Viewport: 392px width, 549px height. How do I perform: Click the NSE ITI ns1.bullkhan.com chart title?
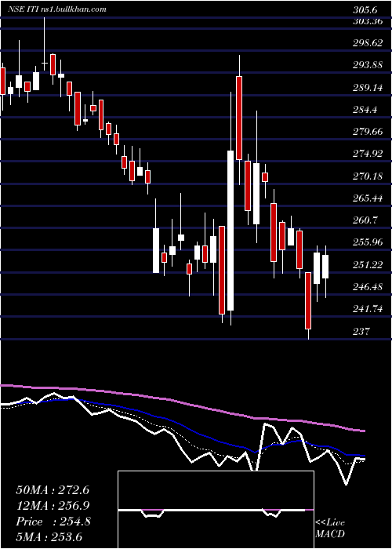point(57,9)
